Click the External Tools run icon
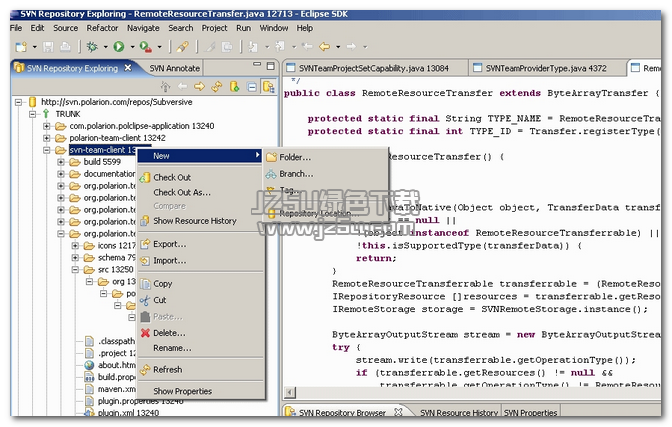672x427 pixels. coord(146,46)
